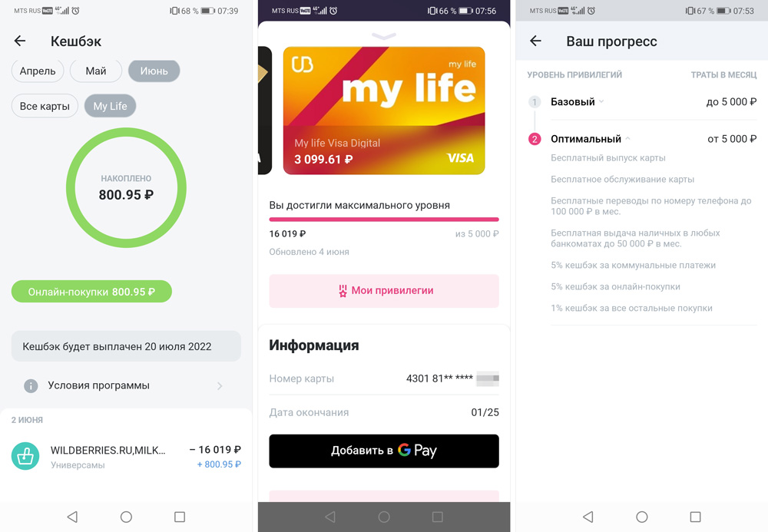Screen dimensions: 768x532
Task: Tap the back arrow on Кешбэк screen
Action: (20, 41)
